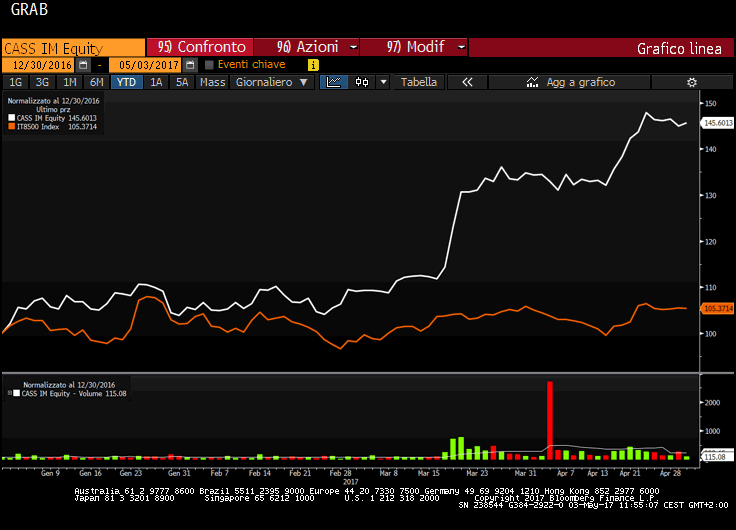Click the yellow info icon

click(313, 65)
